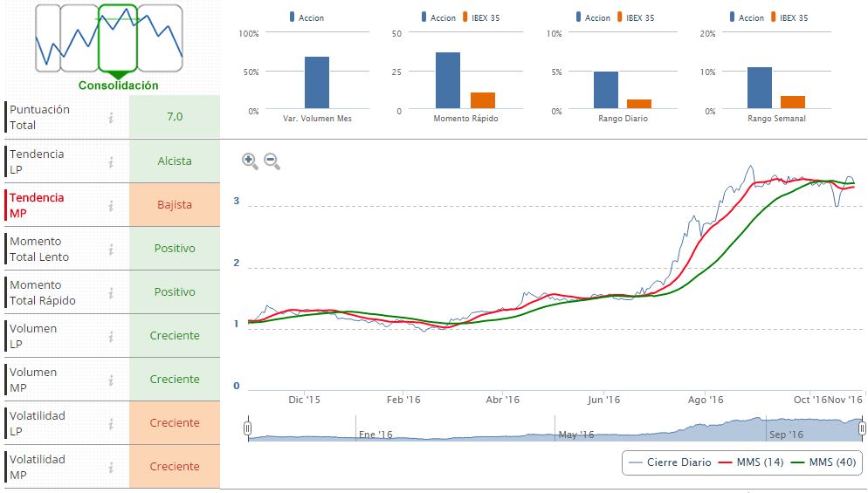Zoom out on the price chart
This screenshot has width=868, height=493.
pos(272,161)
